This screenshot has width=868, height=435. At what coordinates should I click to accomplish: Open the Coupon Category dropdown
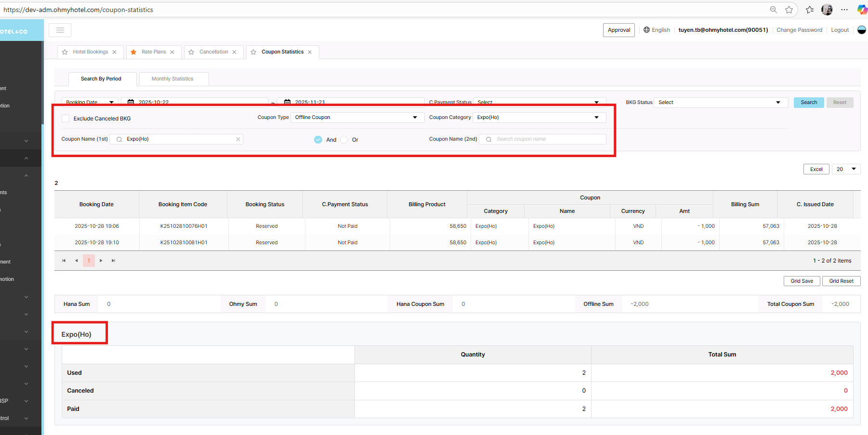point(539,118)
